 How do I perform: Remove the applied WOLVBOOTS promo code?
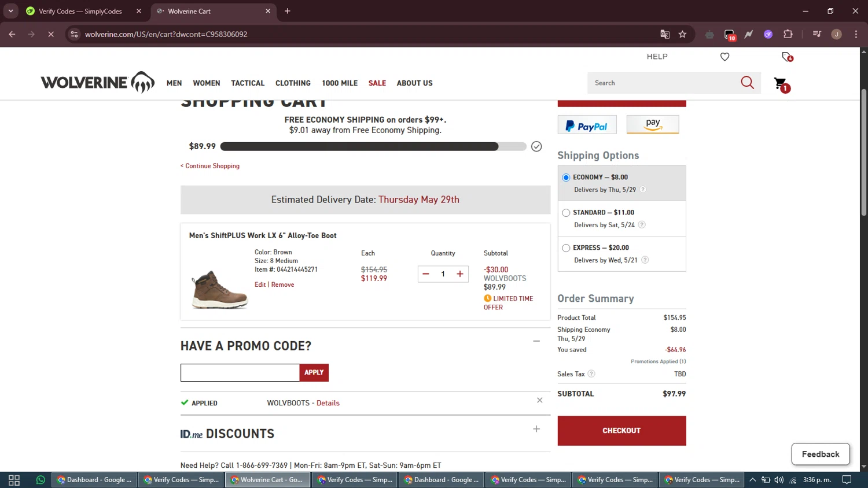point(539,400)
